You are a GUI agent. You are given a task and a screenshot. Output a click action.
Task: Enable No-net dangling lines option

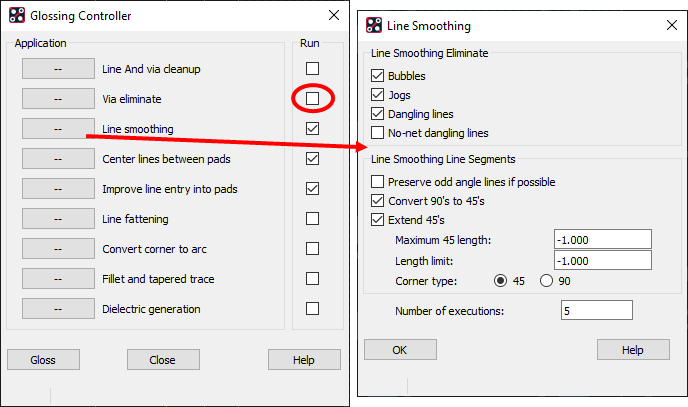377,132
